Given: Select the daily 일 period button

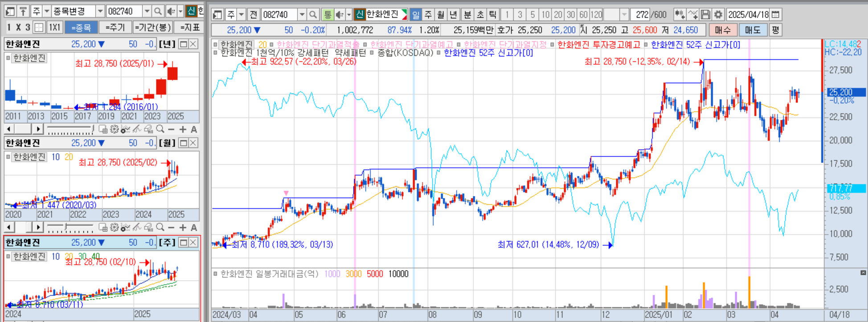Looking at the screenshot, I should click(x=416, y=15).
